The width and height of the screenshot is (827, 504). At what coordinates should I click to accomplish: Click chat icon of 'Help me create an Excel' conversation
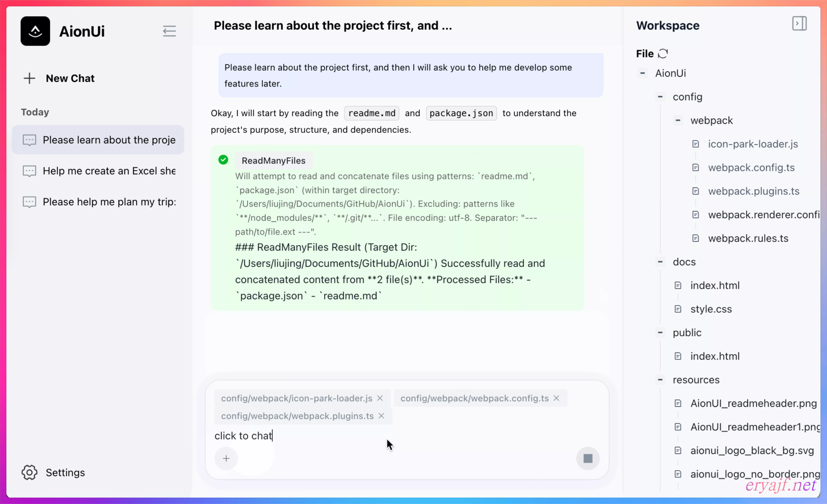coord(30,171)
